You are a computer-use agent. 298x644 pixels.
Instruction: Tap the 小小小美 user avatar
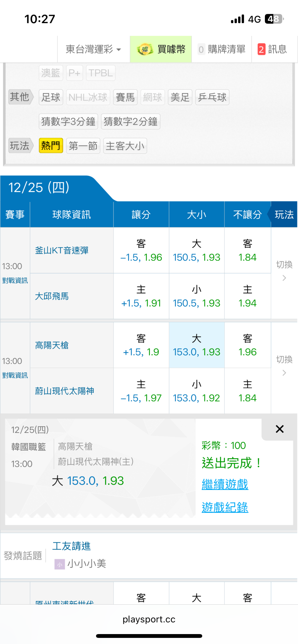59,564
